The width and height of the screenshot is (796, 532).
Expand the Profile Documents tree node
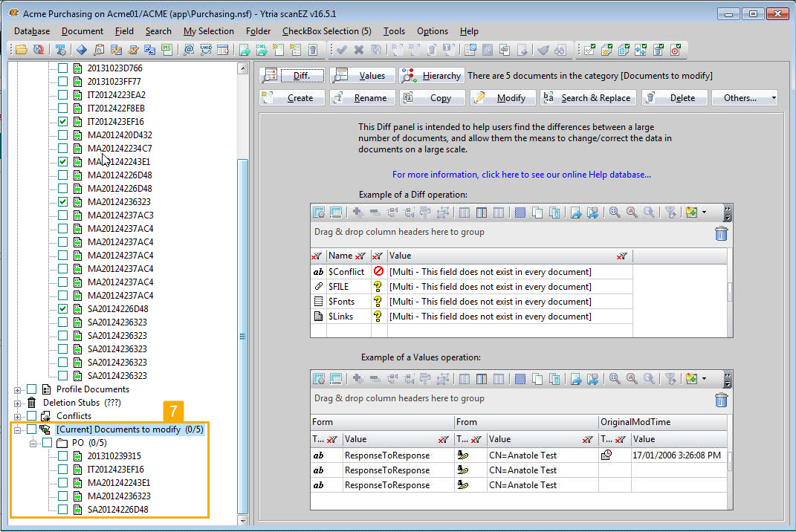click(16, 389)
